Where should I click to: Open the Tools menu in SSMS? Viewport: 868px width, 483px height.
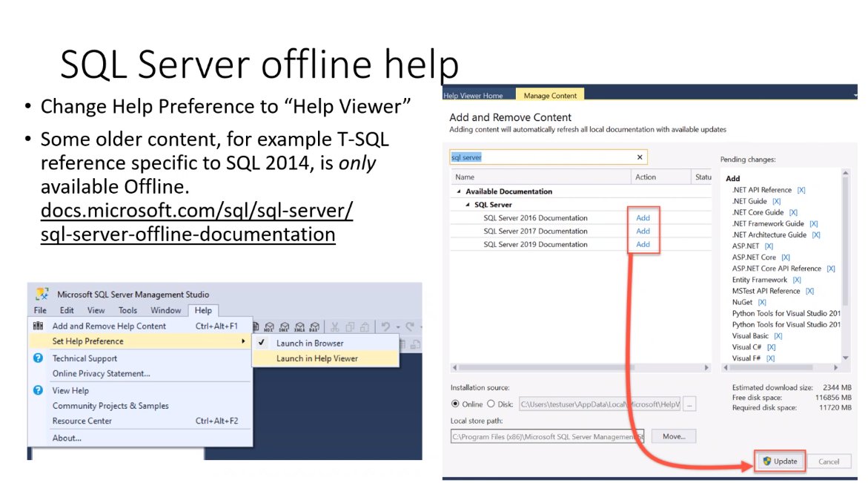click(127, 310)
